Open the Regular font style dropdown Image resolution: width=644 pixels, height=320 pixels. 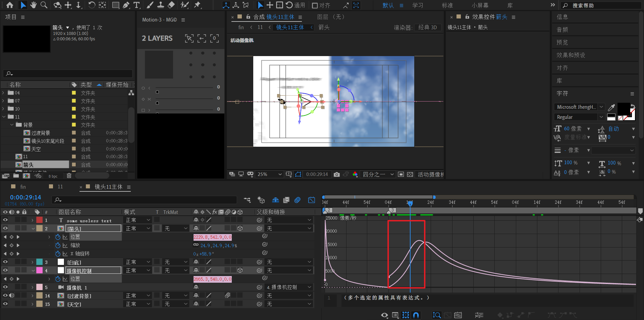click(579, 117)
